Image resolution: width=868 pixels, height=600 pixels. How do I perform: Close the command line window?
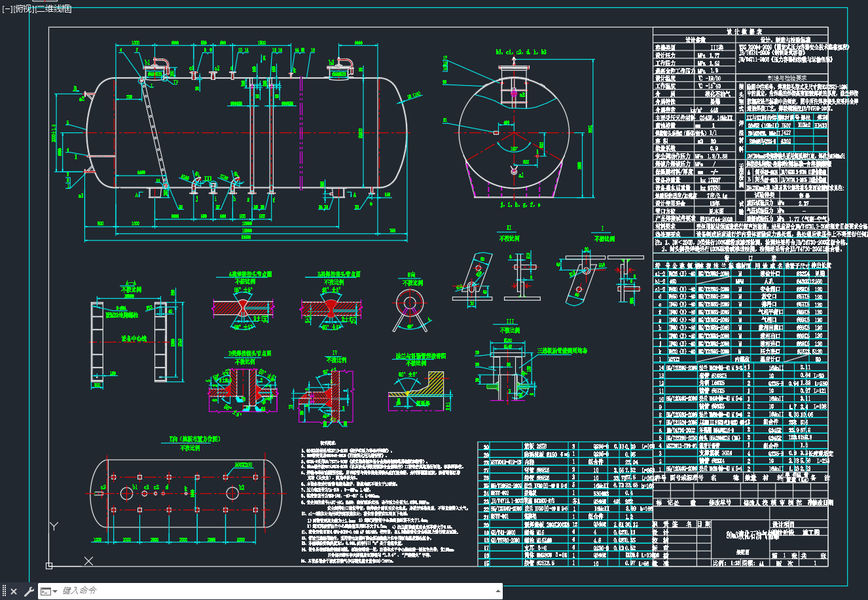click(x=14, y=591)
